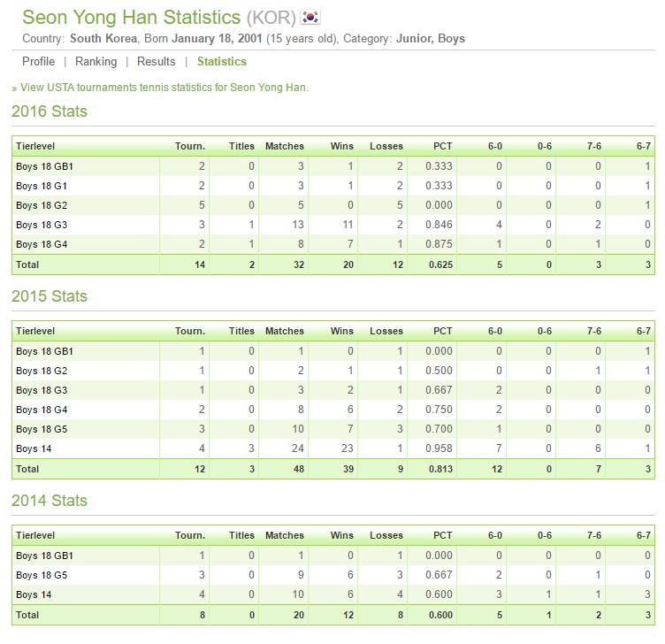Select Boys 18 G1 row in 2016
This screenshot has width=665, height=644.
click(x=333, y=186)
